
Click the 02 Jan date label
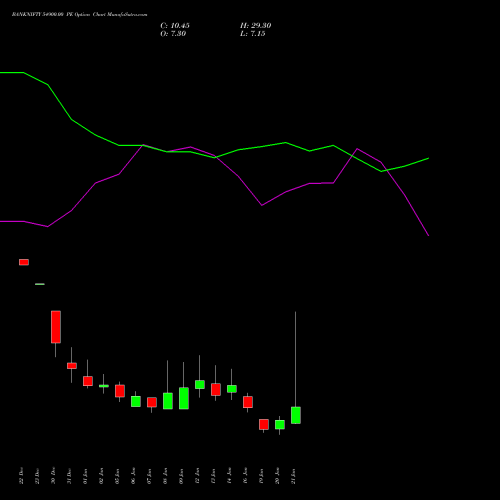(102, 476)
